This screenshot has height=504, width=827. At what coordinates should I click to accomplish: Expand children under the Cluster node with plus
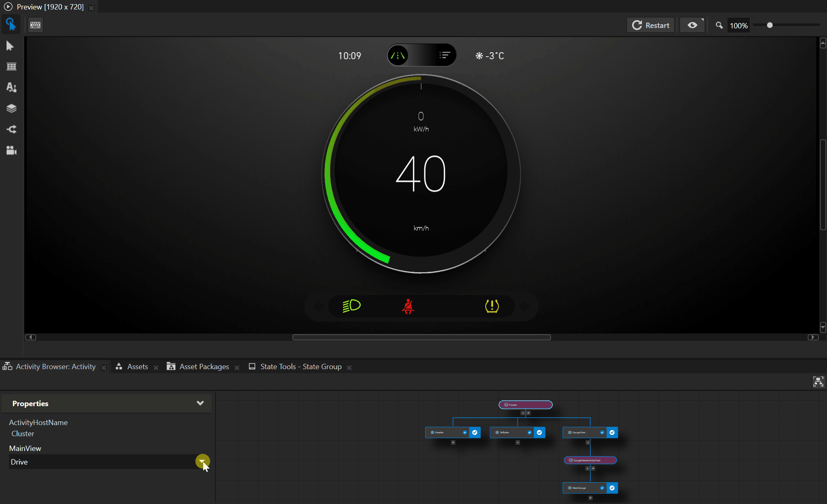(x=528, y=413)
